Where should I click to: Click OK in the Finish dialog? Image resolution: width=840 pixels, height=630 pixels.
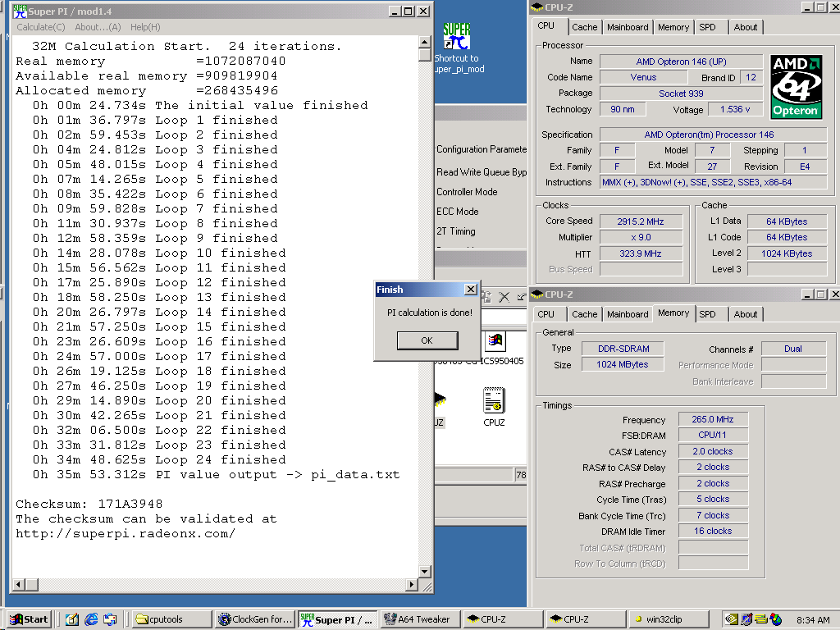(x=427, y=340)
